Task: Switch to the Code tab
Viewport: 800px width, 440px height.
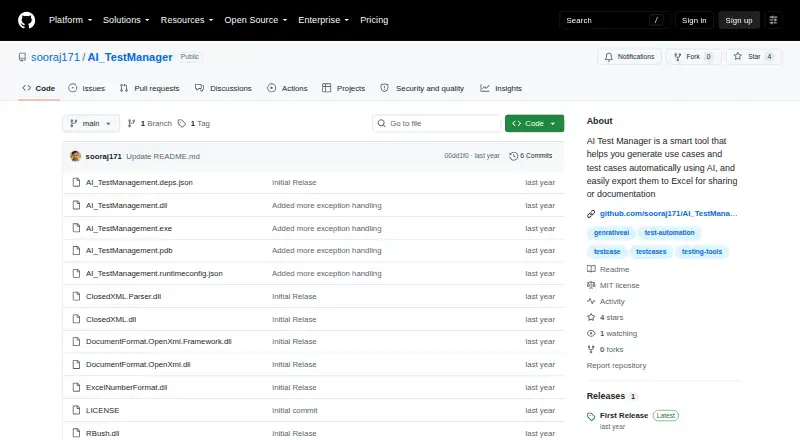Action: (x=39, y=88)
